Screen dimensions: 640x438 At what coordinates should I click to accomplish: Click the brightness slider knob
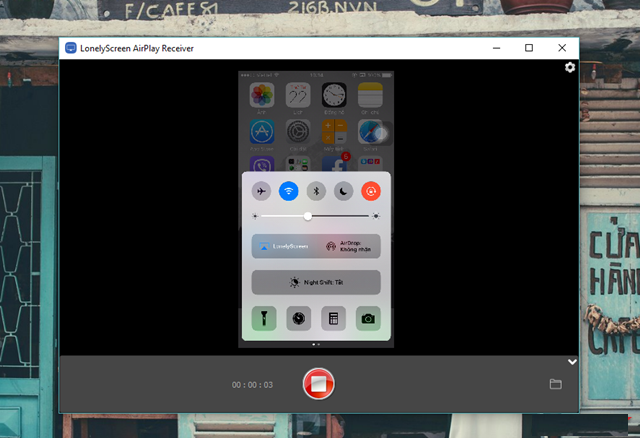tap(308, 216)
